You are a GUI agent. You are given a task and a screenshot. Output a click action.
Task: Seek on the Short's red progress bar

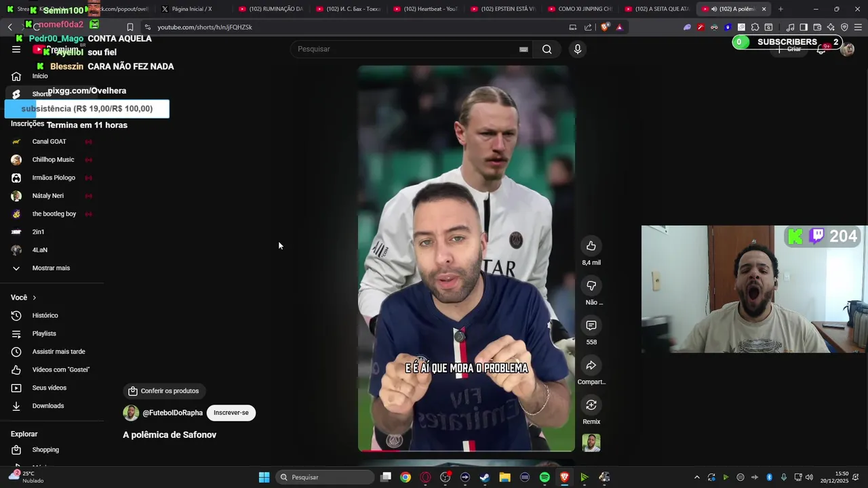coord(467,450)
